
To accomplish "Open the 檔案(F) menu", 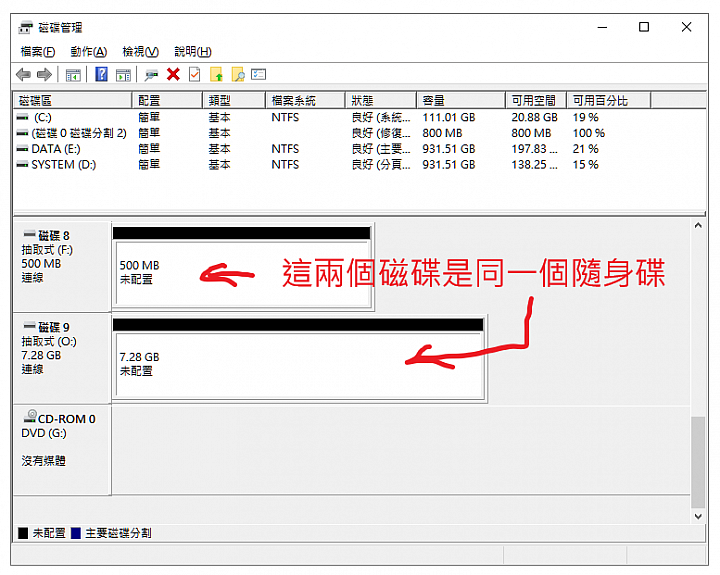I will pos(38,51).
